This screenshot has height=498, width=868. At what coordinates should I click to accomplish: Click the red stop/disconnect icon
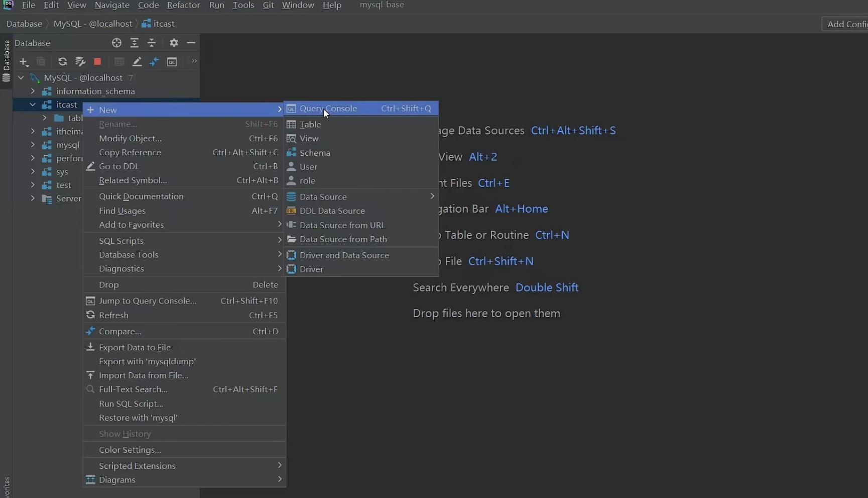[97, 62]
